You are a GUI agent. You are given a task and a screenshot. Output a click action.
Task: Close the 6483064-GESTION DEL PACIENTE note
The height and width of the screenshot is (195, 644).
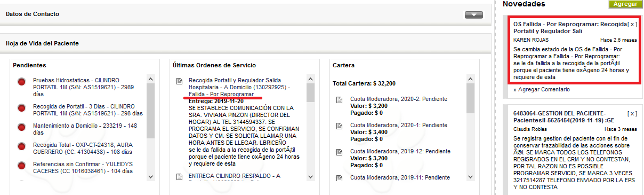pyautogui.click(x=632, y=113)
